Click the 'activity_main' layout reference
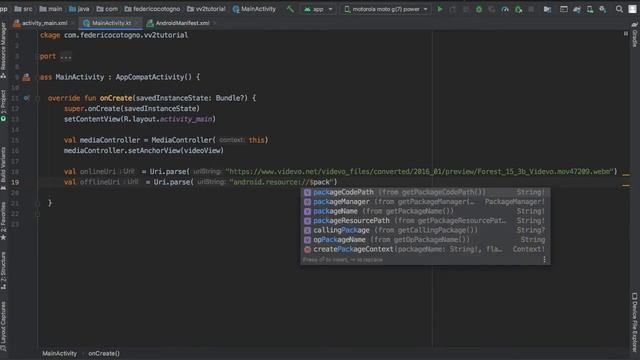Screen dimensions: 640x360 (186, 119)
